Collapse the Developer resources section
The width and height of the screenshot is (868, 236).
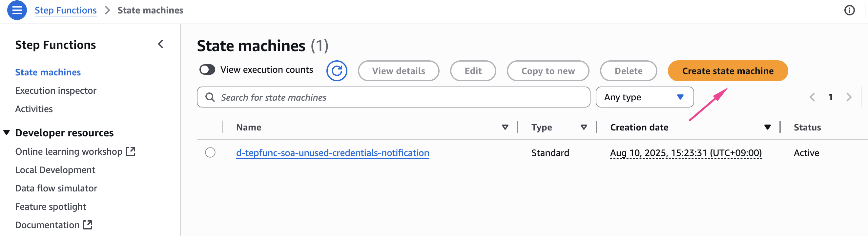(x=7, y=133)
